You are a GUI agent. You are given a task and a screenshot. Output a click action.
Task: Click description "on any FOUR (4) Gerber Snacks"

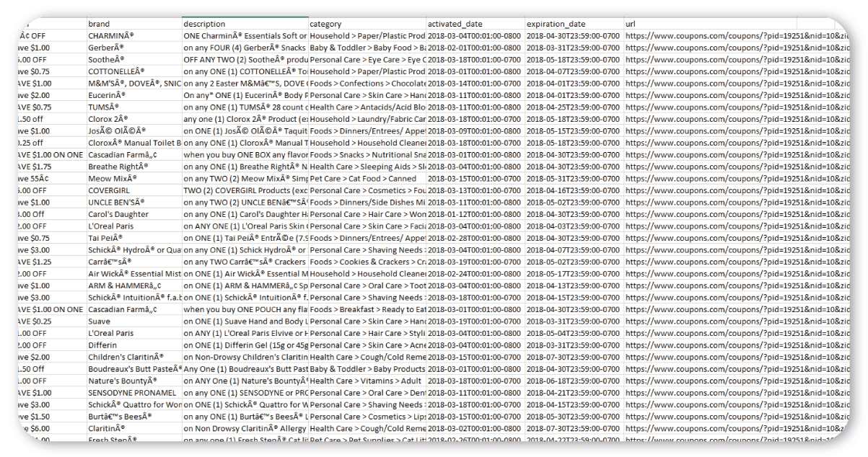click(x=245, y=48)
